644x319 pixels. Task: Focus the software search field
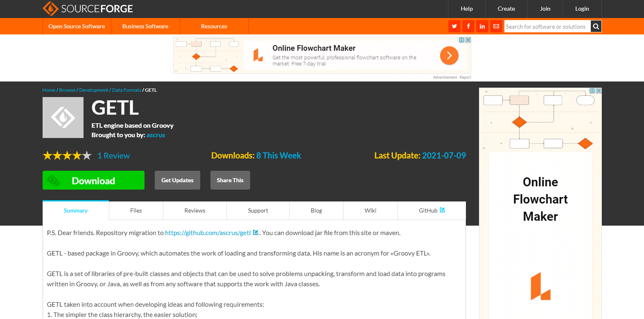click(x=547, y=27)
